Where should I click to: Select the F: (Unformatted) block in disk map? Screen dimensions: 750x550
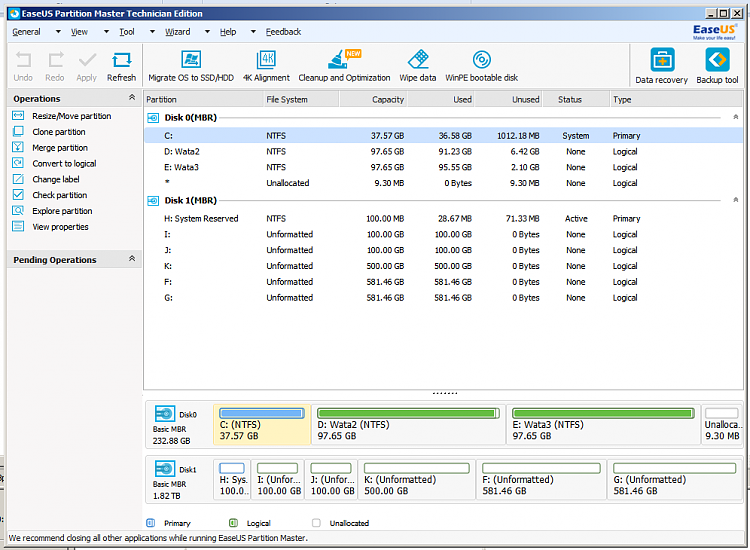[541, 480]
